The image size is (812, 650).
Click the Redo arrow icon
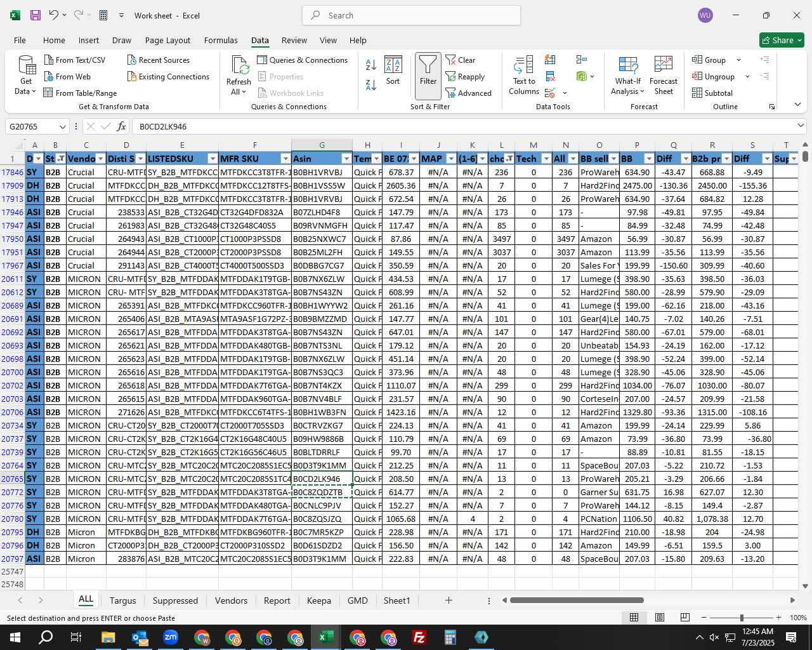click(x=78, y=15)
